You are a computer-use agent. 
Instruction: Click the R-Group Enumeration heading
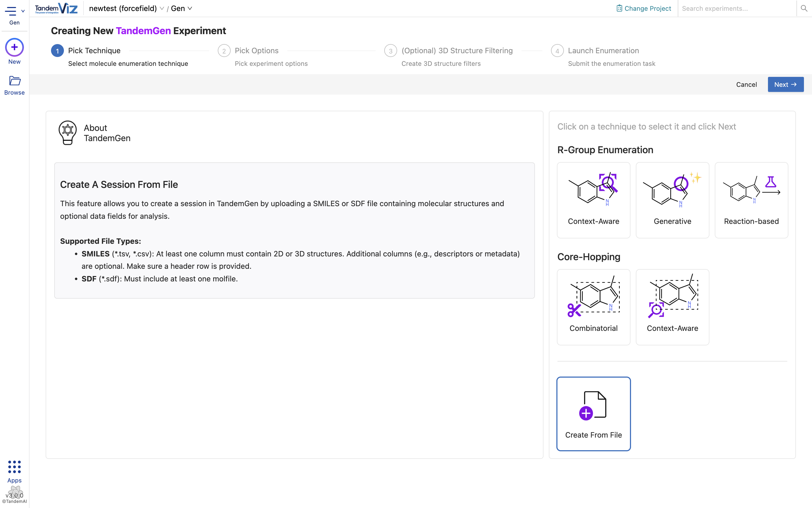[605, 150]
